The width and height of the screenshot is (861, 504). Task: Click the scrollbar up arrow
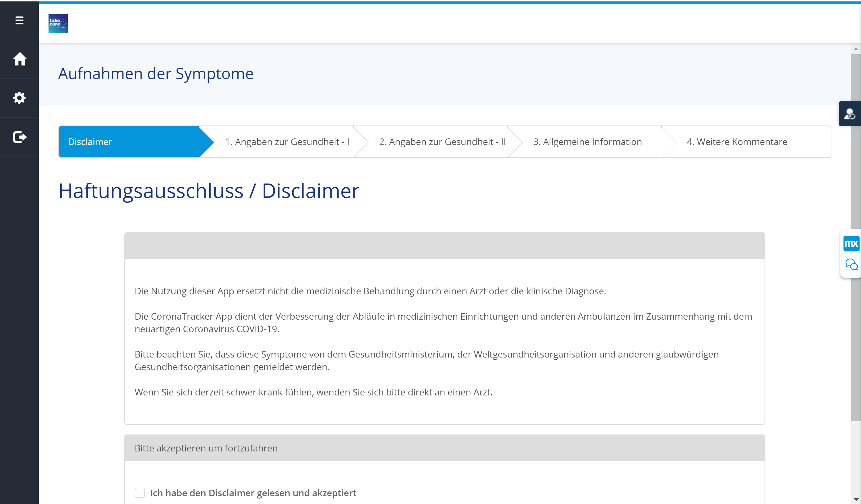856,49
